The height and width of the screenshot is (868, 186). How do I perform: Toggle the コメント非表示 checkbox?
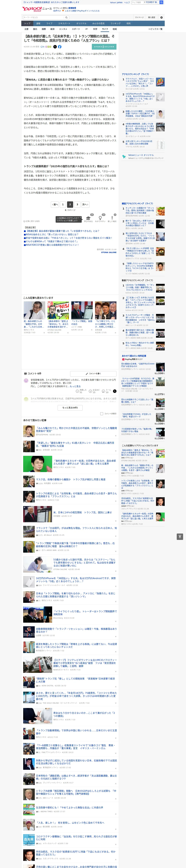(x=102, y=413)
